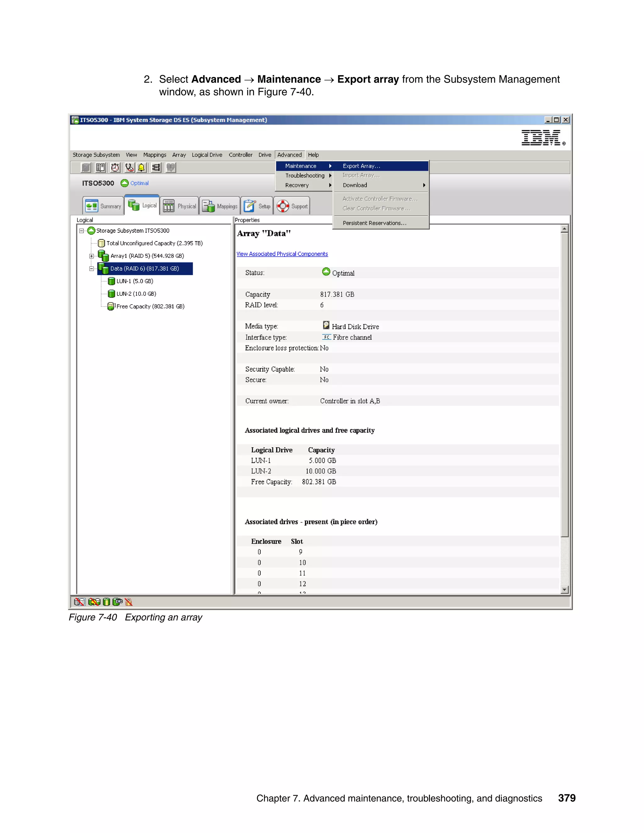Click the LUN-2 logical drive icon
644x833 pixels.
(111, 294)
